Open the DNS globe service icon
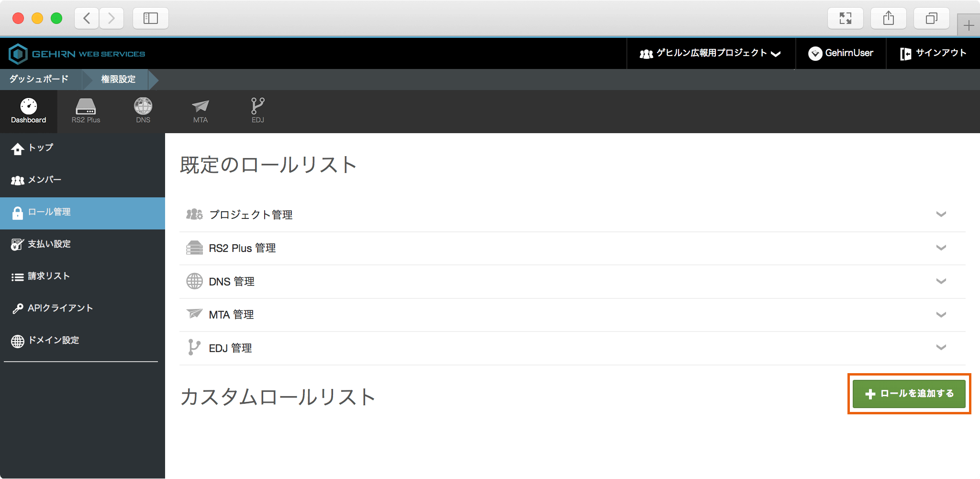This screenshot has width=980, height=479. (143, 111)
